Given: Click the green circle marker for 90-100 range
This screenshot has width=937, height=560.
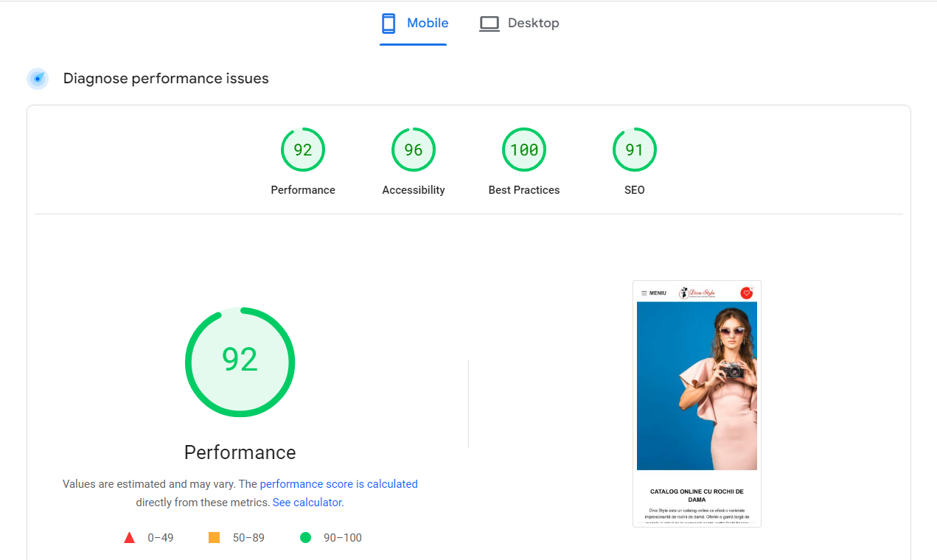Looking at the screenshot, I should tap(305, 537).
